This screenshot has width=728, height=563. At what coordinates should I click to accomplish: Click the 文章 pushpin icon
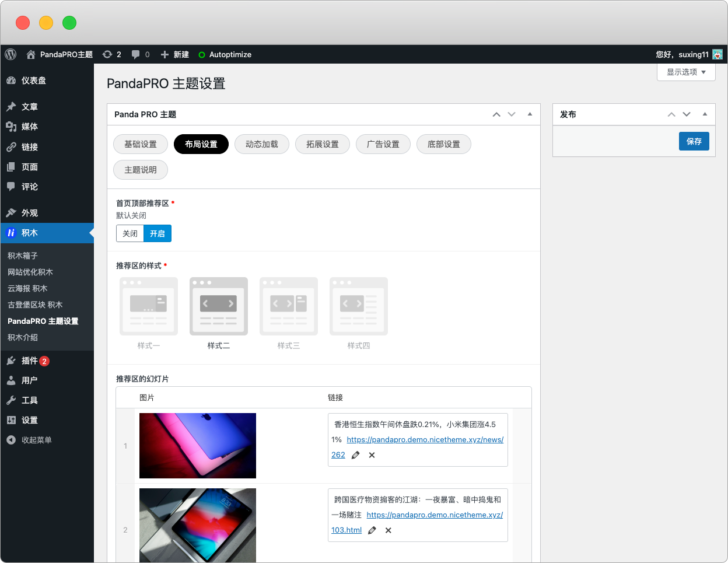[x=11, y=107]
